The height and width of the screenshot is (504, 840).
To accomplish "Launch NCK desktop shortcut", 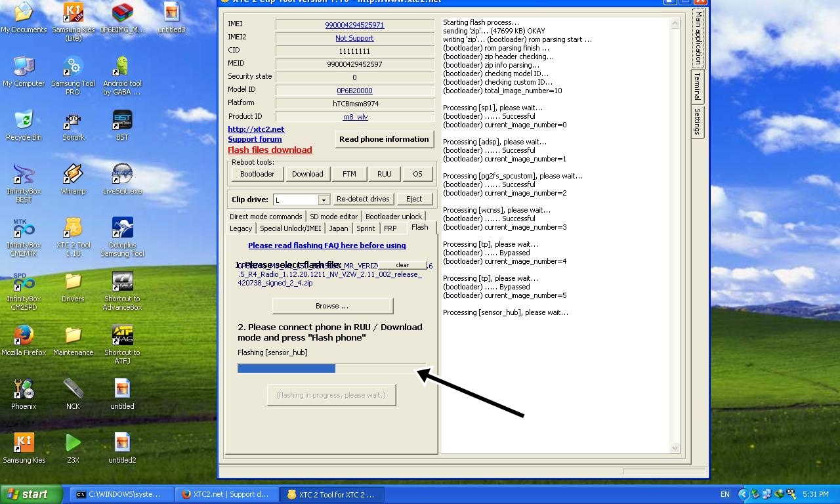I will click(73, 394).
